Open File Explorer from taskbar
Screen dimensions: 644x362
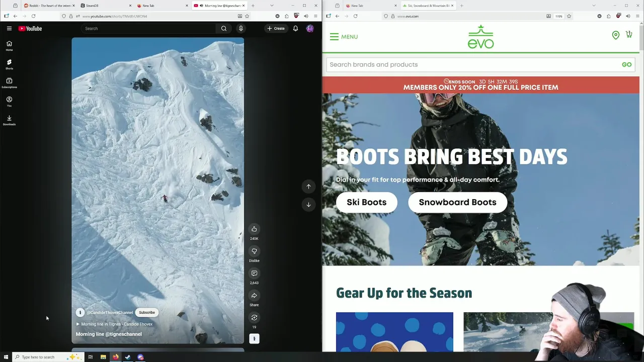point(103,357)
